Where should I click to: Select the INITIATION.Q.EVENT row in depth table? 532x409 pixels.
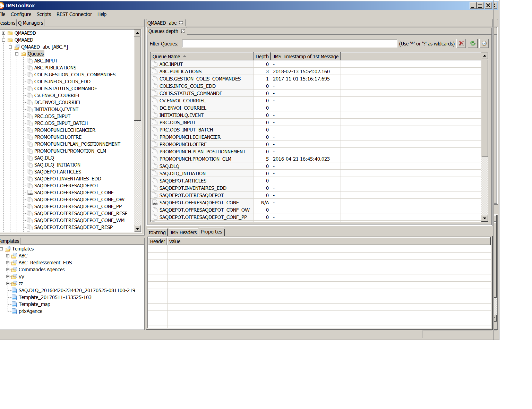coord(316,115)
